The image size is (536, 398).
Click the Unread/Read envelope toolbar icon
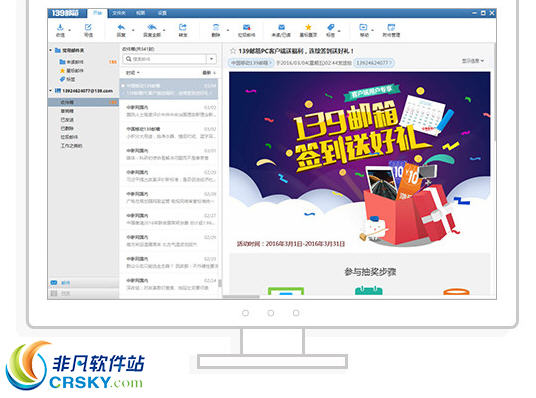point(281,27)
